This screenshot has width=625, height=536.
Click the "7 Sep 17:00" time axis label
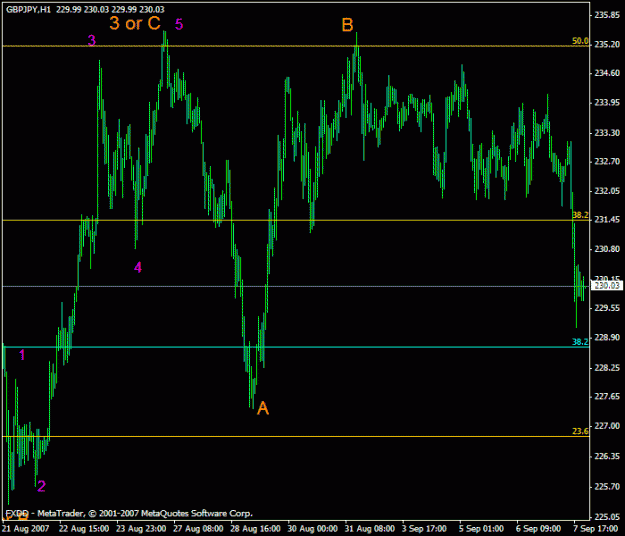596,529
